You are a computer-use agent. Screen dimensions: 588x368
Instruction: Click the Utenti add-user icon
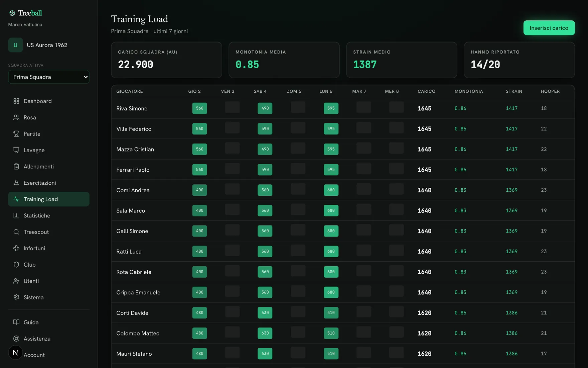[16, 281]
